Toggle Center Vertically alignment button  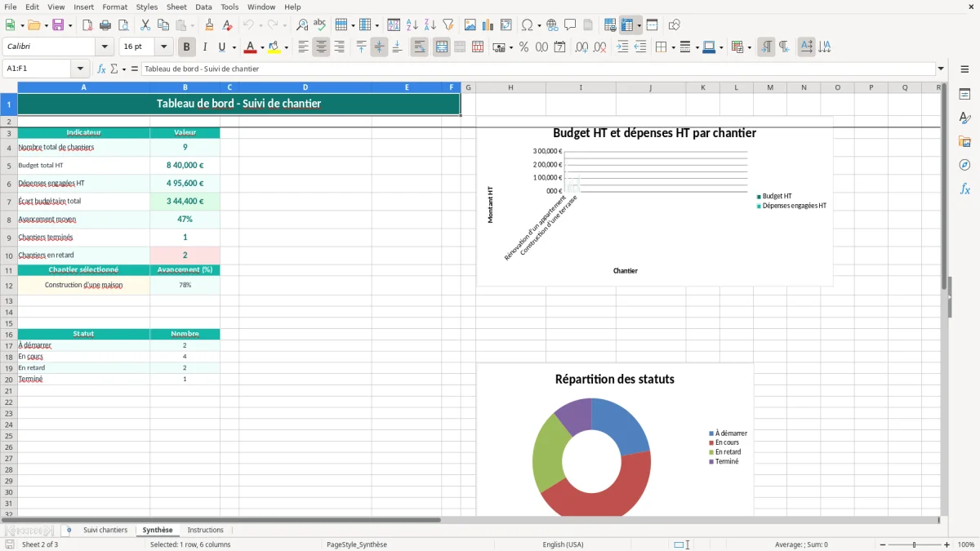[x=379, y=47]
